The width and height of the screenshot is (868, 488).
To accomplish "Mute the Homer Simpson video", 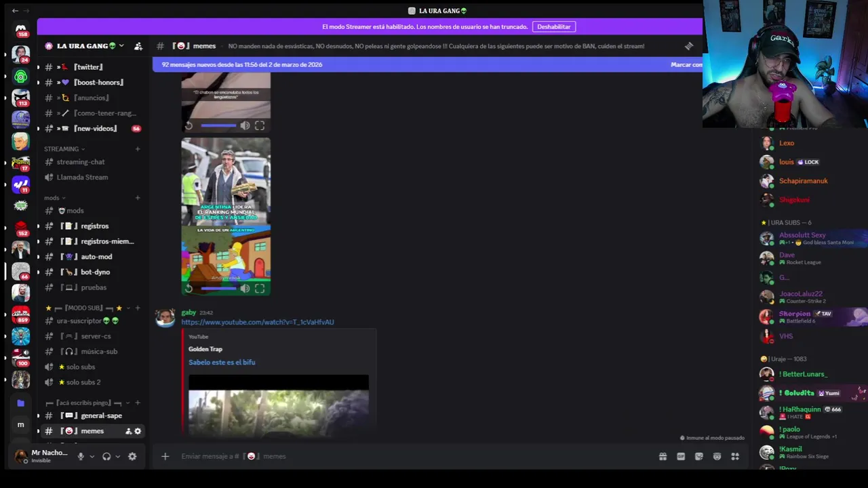I will (x=245, y=288).
